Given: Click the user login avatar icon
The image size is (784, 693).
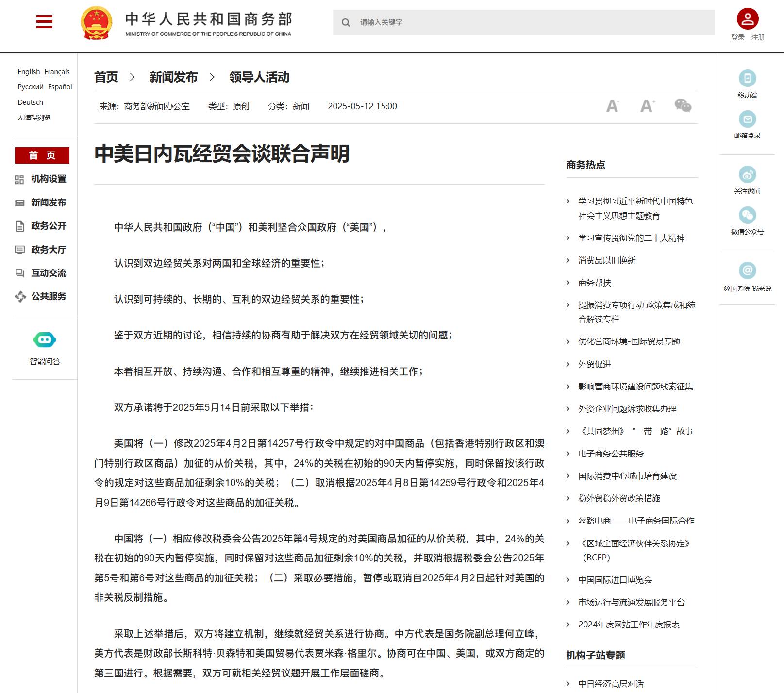Looking at the screenshot, I should point(748,19).
